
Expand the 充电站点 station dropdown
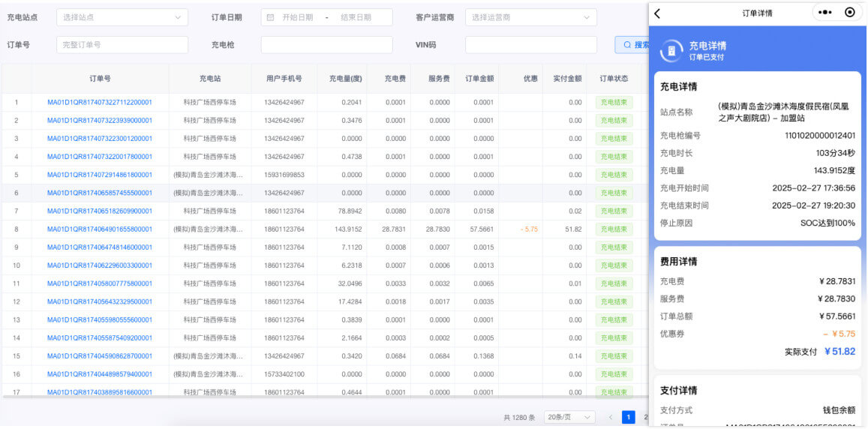(x=122, y=17)
